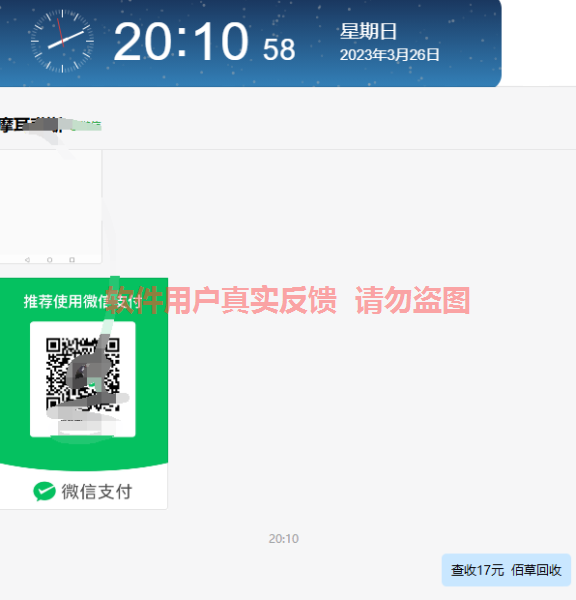
Task: Click the 20:10 chat timestamp
Action: [284, 539]
